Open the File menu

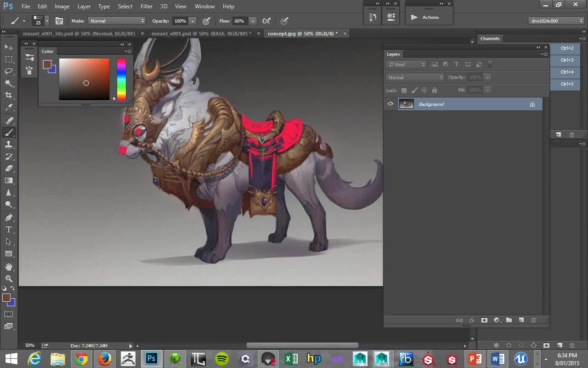pyautogui.click(x=26, y=6)
